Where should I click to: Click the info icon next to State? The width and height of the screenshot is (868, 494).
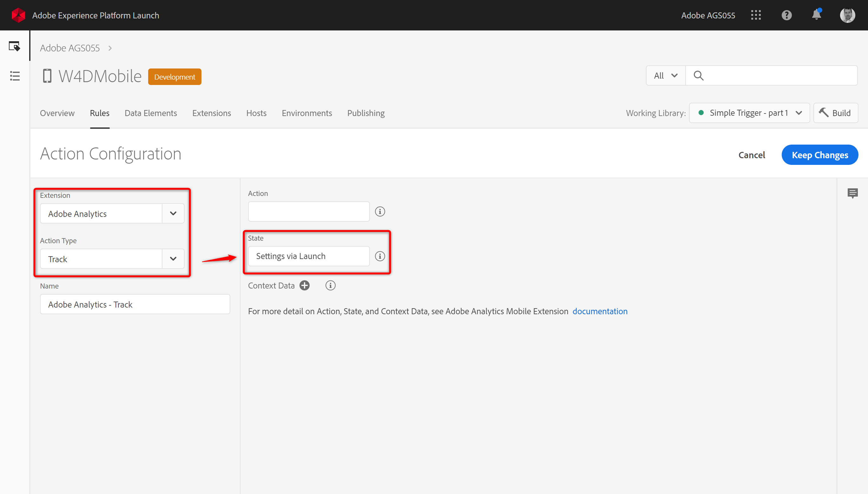click(x=380, y=256)
